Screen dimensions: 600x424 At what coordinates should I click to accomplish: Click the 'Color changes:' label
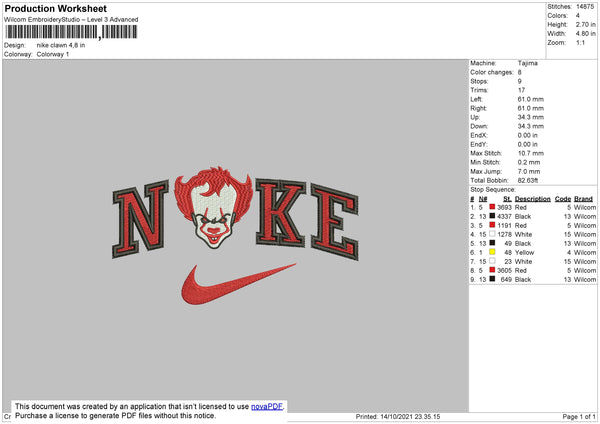pyautogui.click(x=492, y=72)
